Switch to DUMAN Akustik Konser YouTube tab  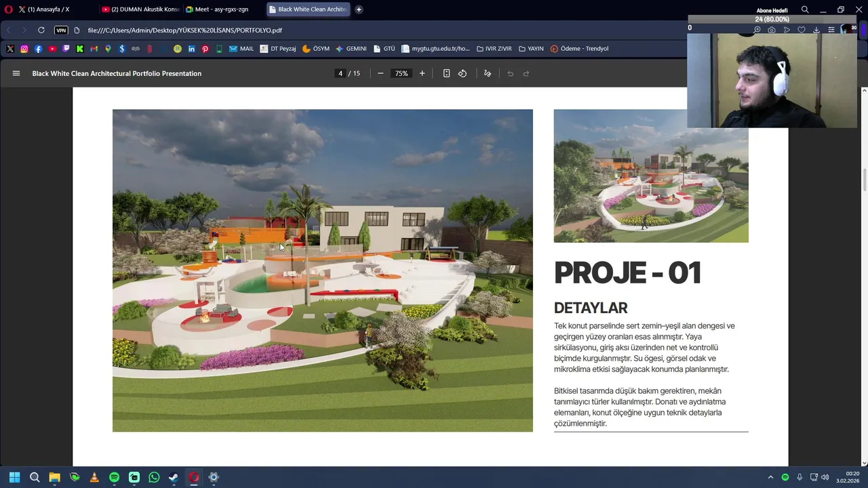(x=140, y=9)
